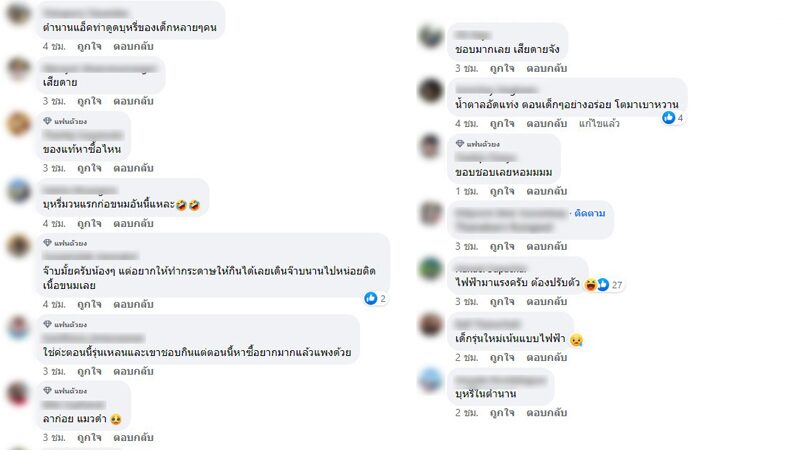Image resolution: width=800 pixels, height=450 pixels.
Task: Click fan badge icon above 'ลาก่อย แมวดำ'
Action: coord(47,390)
